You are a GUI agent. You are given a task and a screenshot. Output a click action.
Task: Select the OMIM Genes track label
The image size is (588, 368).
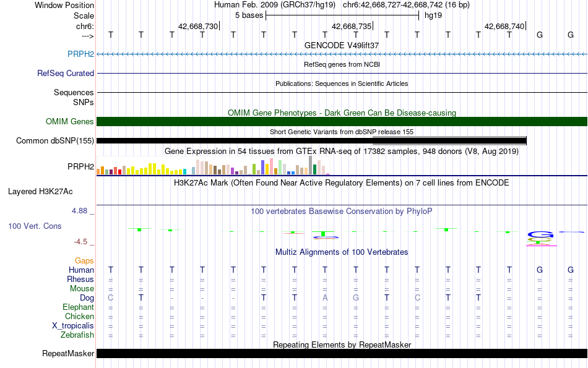(70, 121)
